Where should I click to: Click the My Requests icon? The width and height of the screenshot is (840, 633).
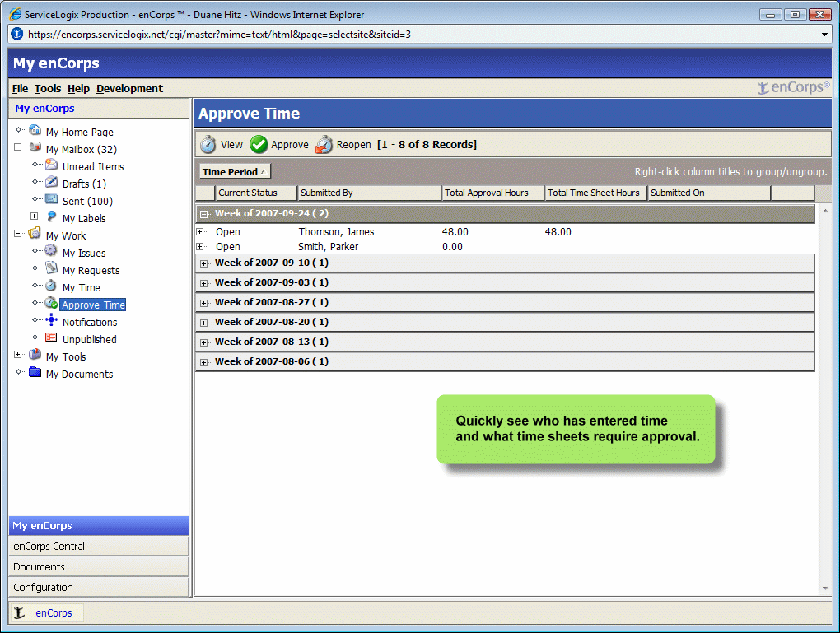(51, 268)
